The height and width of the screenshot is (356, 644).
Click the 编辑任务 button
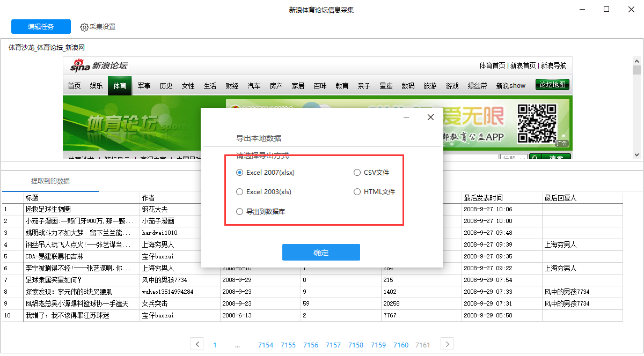tap(41, 27)
